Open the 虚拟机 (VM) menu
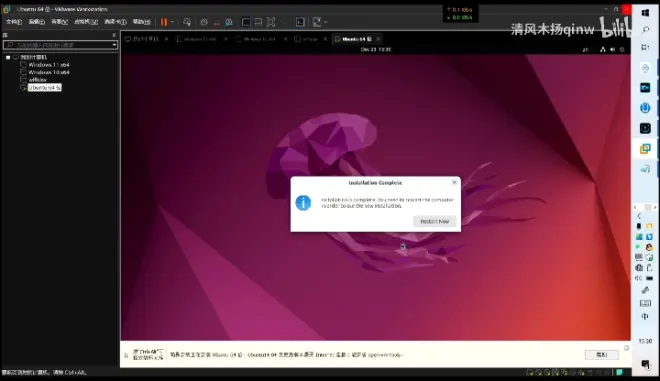This screenshot has height=381, width=660. (86, 21)
